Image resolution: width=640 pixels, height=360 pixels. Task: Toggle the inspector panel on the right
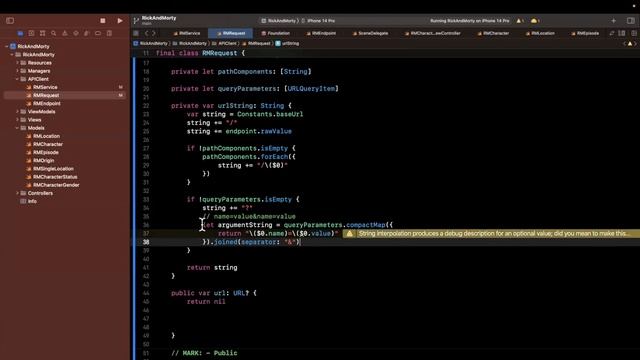631,20
